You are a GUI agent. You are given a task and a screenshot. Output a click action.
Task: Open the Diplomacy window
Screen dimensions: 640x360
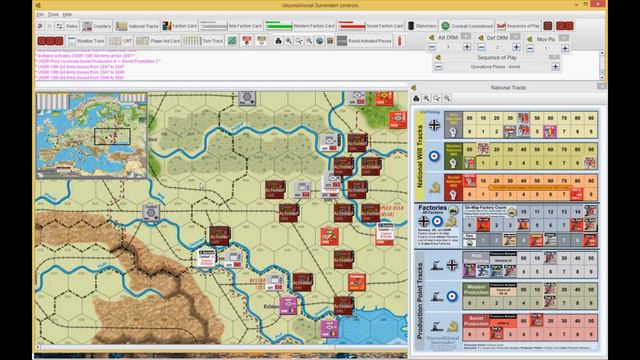click(422, 26)
